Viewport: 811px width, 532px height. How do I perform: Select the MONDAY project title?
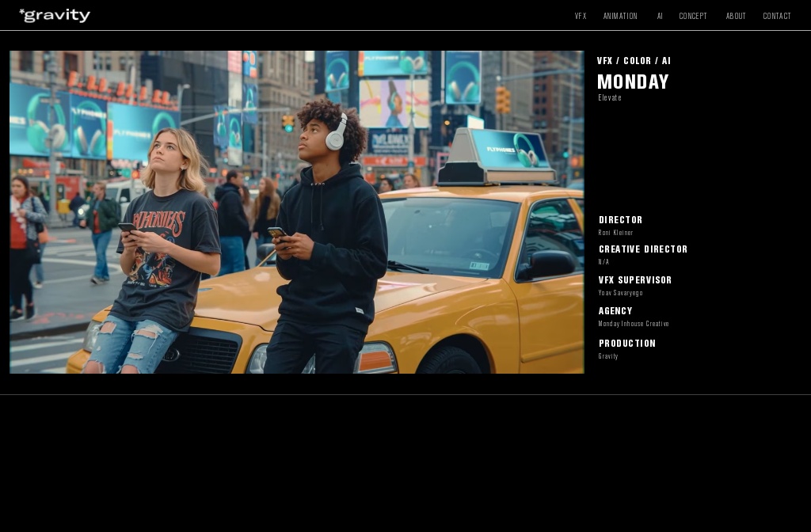633,82
